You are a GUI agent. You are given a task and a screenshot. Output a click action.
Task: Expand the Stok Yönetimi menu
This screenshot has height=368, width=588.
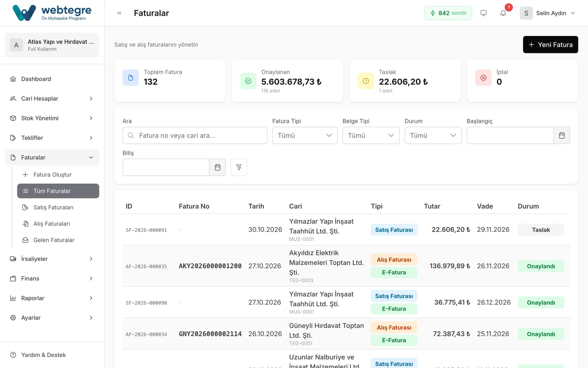coord(52,118)
